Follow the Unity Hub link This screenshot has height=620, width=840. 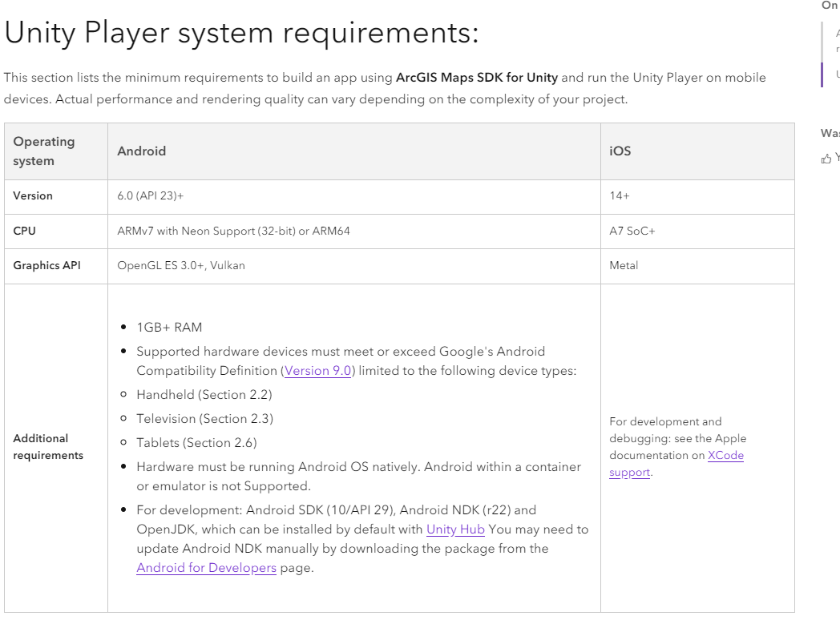pos(455,529)
